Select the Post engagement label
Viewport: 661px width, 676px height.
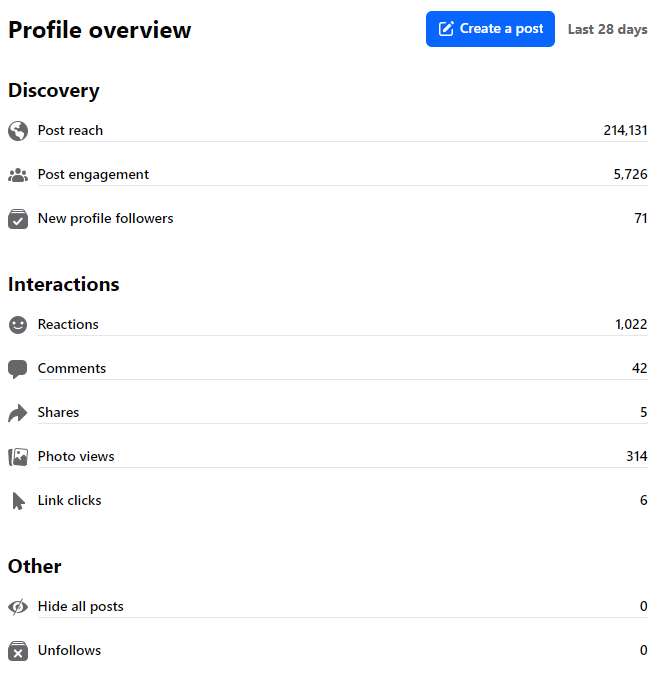93,175
